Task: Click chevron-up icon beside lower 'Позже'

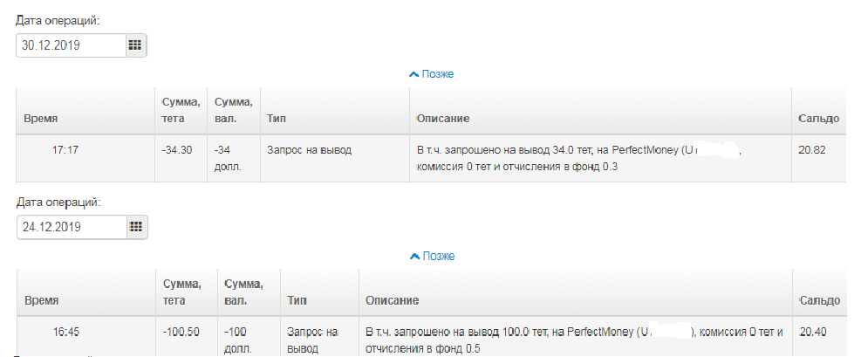Action: pos(414,257)
